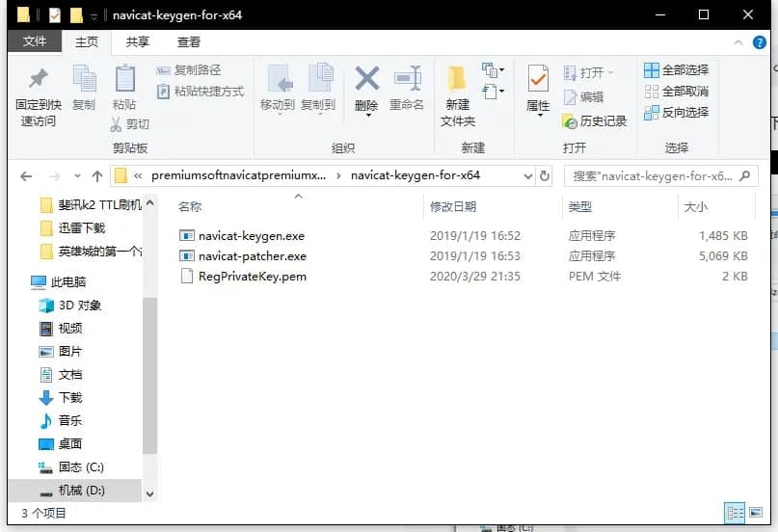This screenshot has width=778, height=532.
Task: Click Copy path in clipboard group
Action: [x=189, y=70]
